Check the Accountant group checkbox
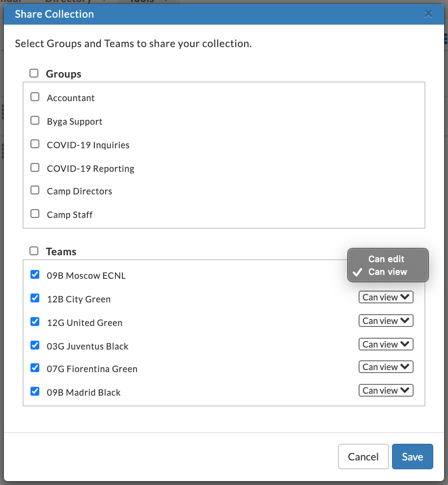 tap(35, 97)
